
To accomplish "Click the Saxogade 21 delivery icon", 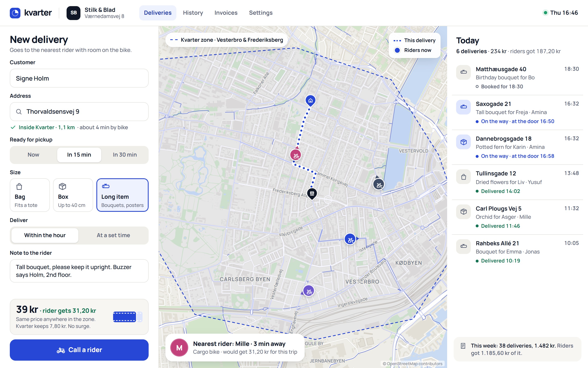I will tap(463, 107).
